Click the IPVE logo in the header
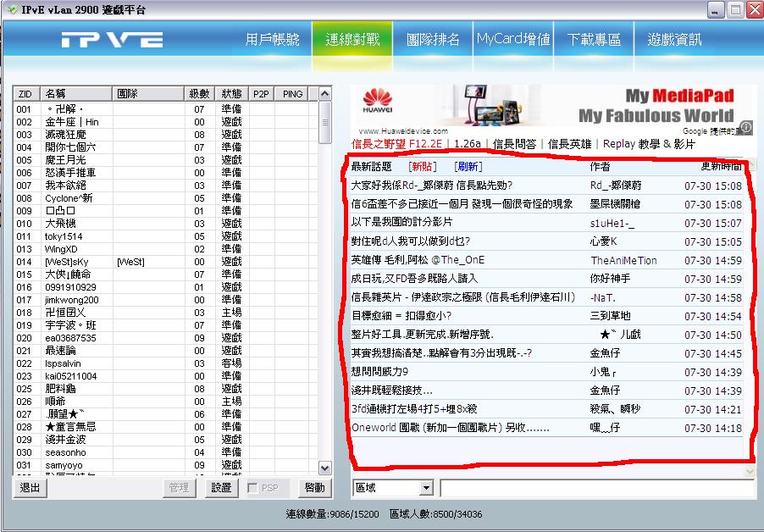Viewport: 764px width, 532px height. (112, 40)
